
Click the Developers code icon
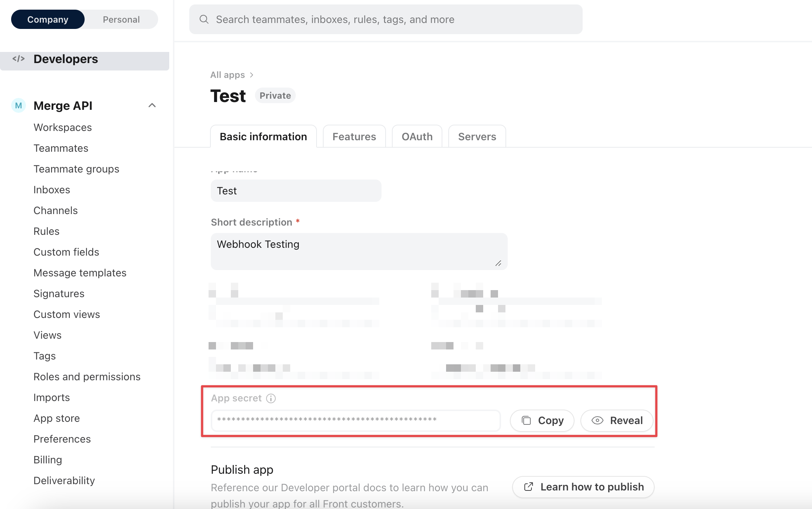(x=19, y=59)
